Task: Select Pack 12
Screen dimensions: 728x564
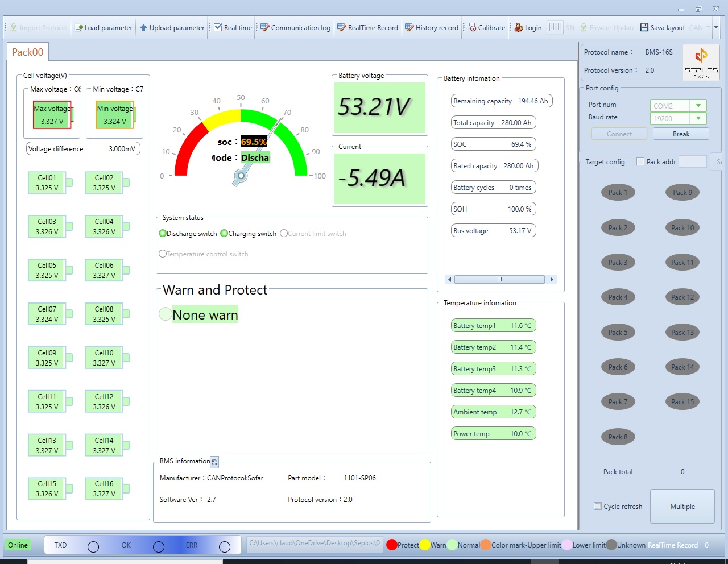Action: pyautogui.click(x=682, y=297)
